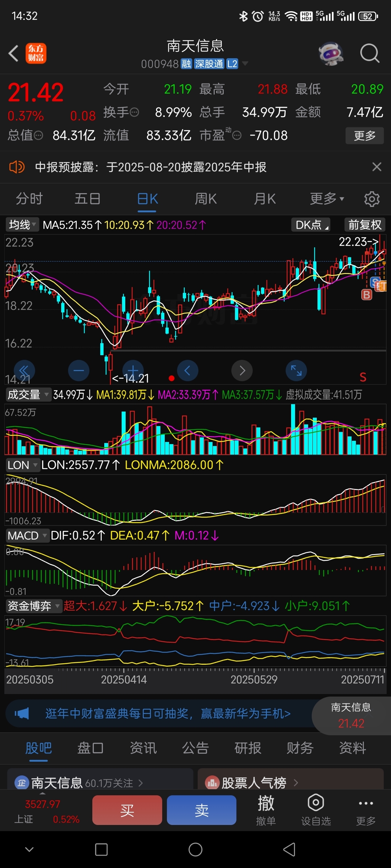This screenshot has height=868, width=391.
Task: Tap the floating 南天信息 21.42 price bubble
Action: pos(351,715)
